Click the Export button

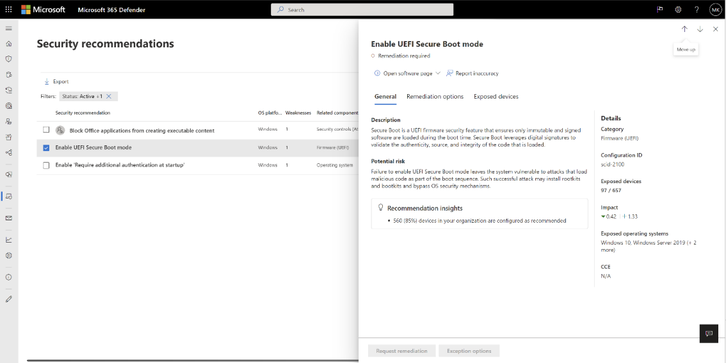tap(56, 81)
